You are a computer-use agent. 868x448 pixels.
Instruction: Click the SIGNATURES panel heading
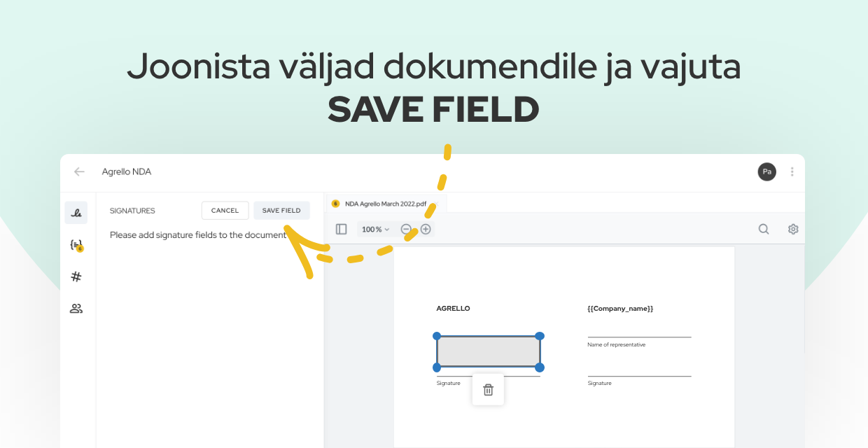[132, 211]
